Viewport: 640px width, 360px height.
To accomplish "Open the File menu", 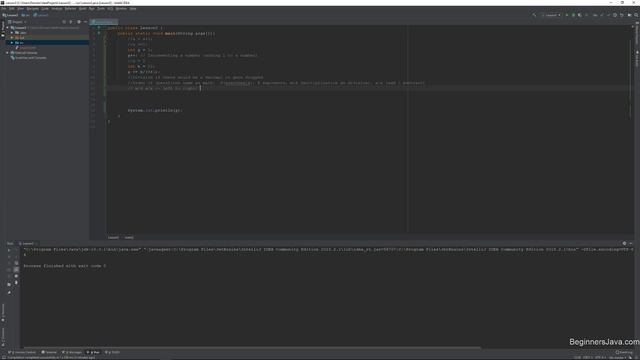I will [x=4, y=9].
